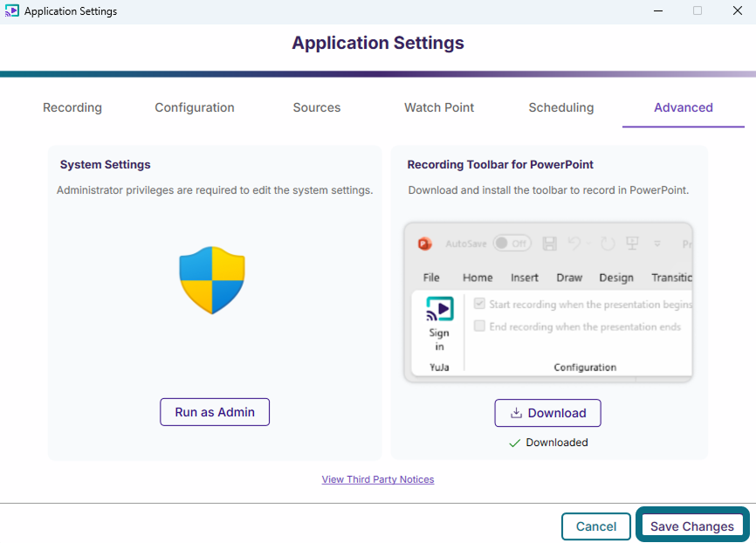Click Save Changes
Image resolution: width=756 pixels, height=543 pixels.
click(x=692, y=526)
